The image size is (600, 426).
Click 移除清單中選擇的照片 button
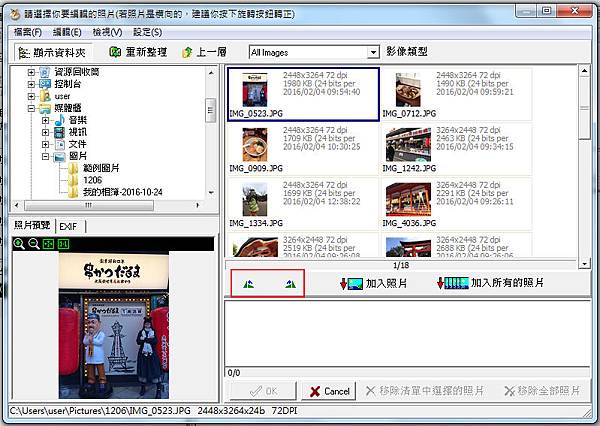click(424, 391)
